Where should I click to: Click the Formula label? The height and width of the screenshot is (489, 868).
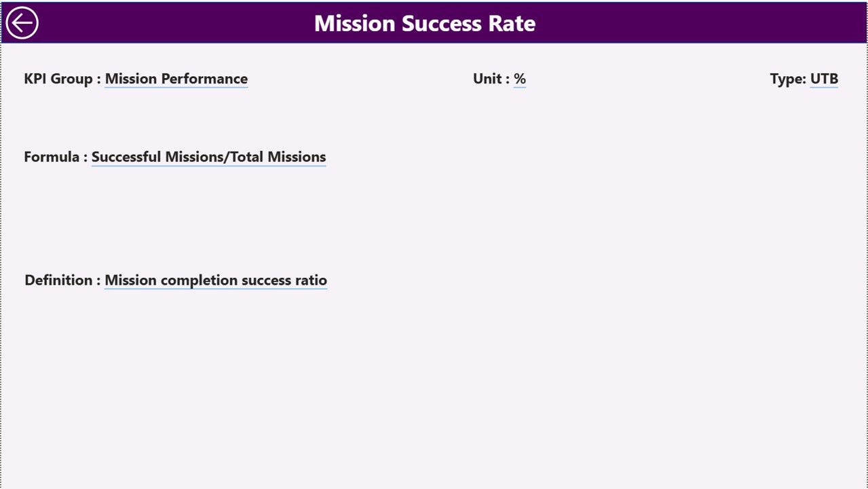[x=54, y=157]
